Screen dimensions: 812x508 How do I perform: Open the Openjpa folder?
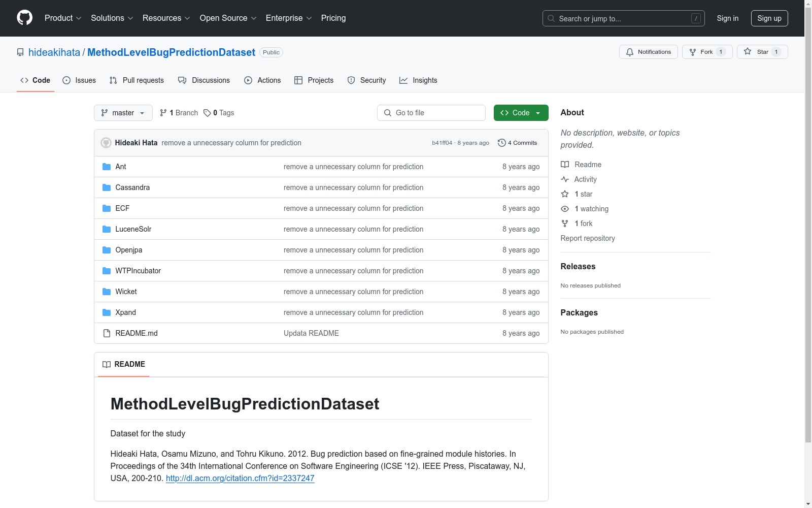tap(129, 250)
